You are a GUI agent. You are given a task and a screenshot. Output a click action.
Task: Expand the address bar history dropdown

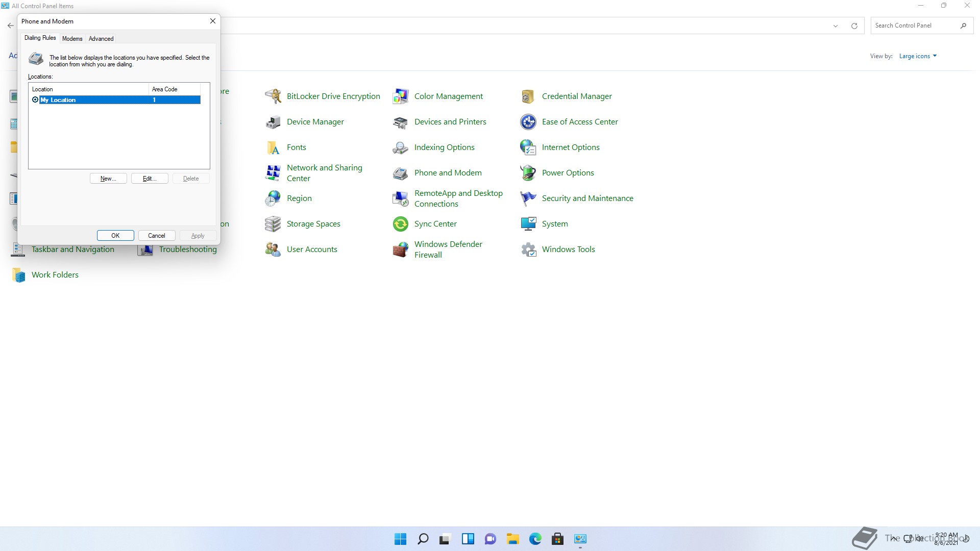click(836, 26)
